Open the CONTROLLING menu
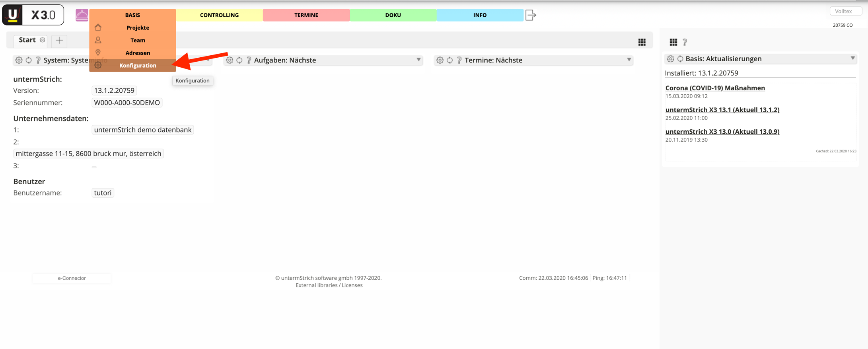The width and height of the screenshot is (868, 349). point(219,15)
